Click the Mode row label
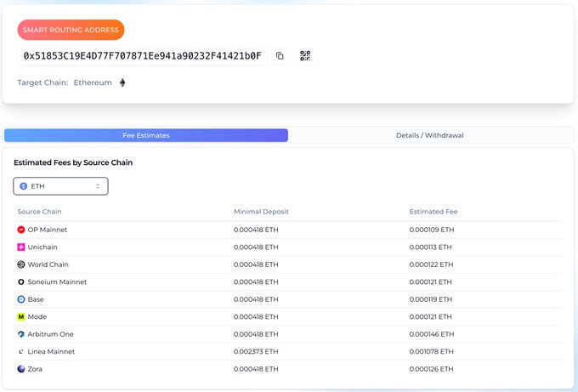This screenshot has height=392, width=578. pos(37,316)
